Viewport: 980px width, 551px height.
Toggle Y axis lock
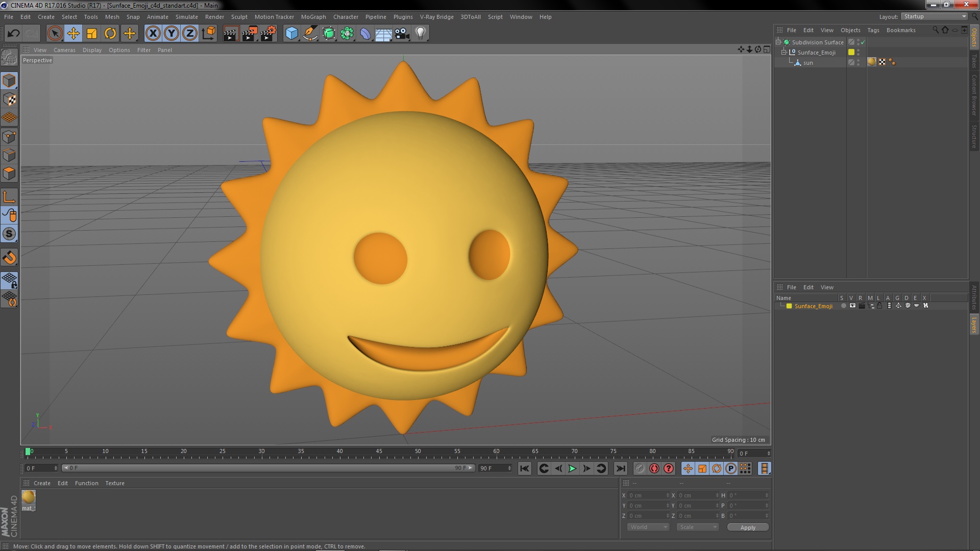tap(171, 34)
